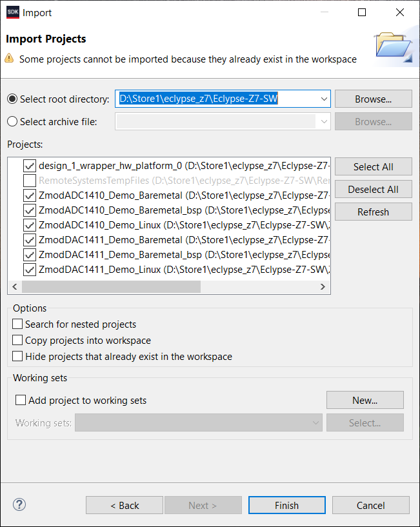Click the projects list scroll left arrow
Image resolution: width=420 pixels, height=527 pixels.
coord(15,286)
